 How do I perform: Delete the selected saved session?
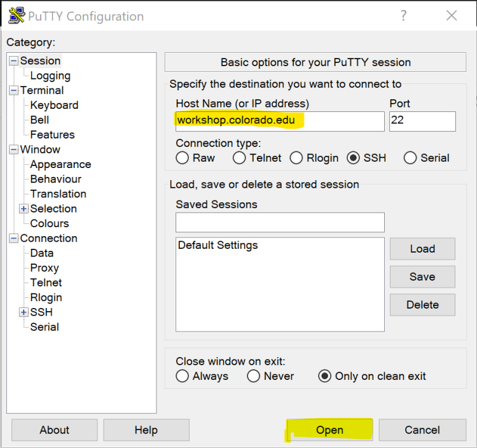coord(422,305)
